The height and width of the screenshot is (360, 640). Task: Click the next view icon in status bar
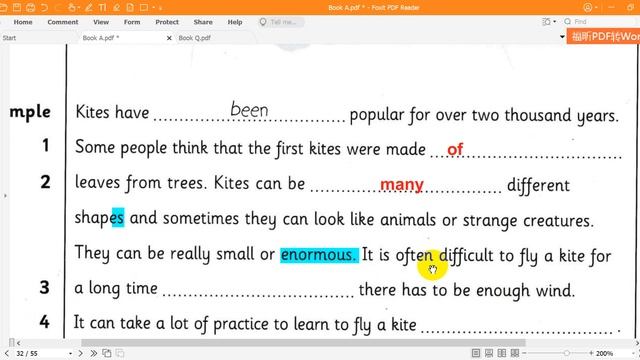120,353
